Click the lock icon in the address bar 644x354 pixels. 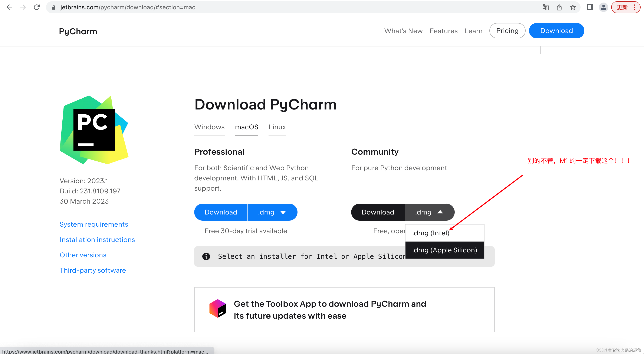coord(53,7)
